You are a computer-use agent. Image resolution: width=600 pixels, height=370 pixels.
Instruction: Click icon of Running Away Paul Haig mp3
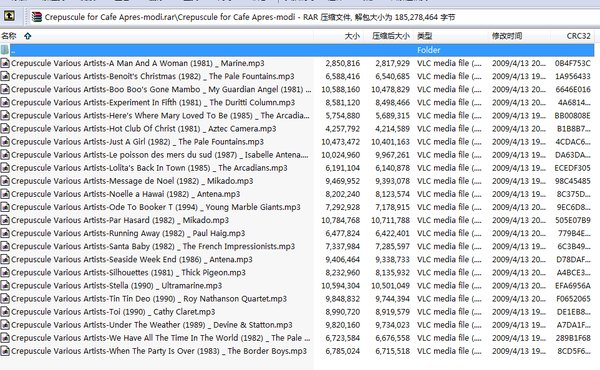coord(5,233)
